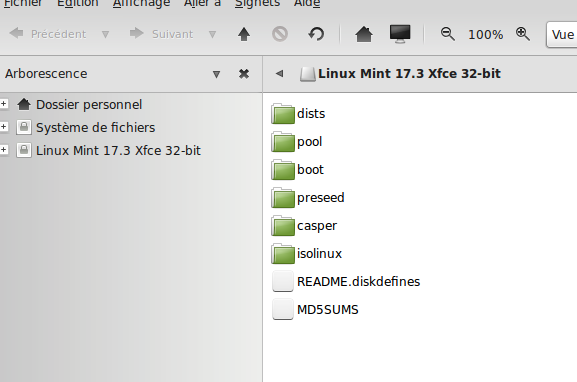Open the Fichier menu
Screen dimensions: 577x382
click(23, 4)
